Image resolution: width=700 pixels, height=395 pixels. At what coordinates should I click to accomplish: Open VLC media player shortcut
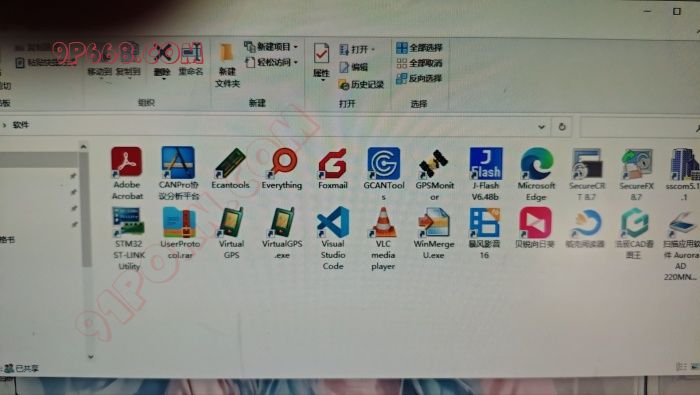[x=383, y=238]
